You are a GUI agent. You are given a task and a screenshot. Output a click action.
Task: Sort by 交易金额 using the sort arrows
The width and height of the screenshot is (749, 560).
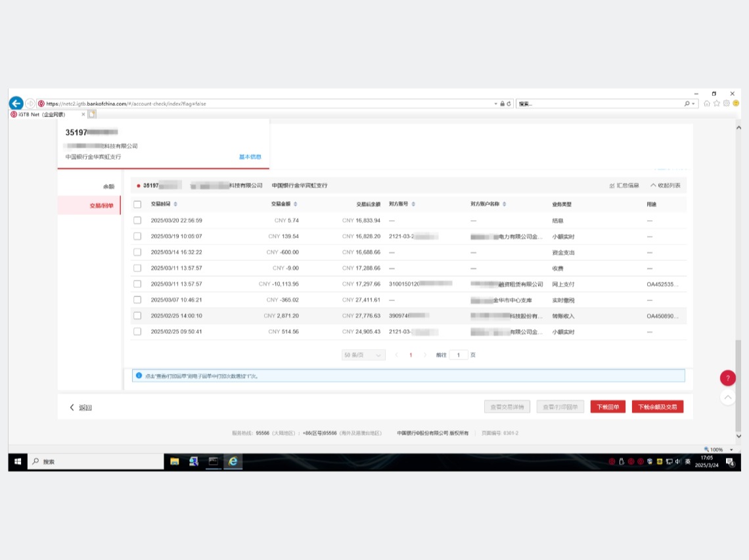(x=296, y=204)
